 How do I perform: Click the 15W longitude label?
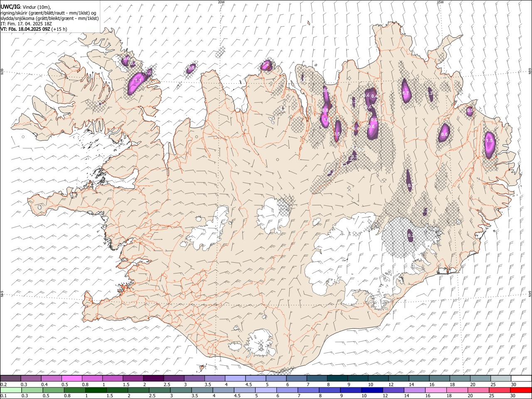click(x=440, y=2)
